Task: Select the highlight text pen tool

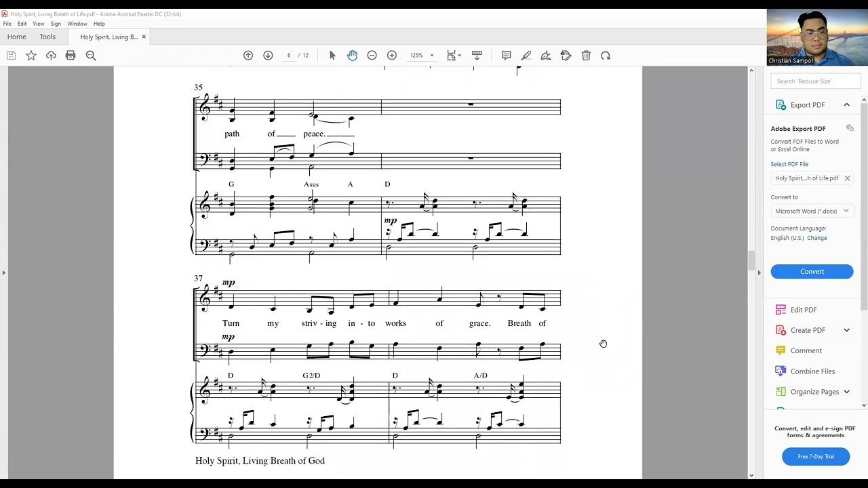Action: [x=526, y=56]
